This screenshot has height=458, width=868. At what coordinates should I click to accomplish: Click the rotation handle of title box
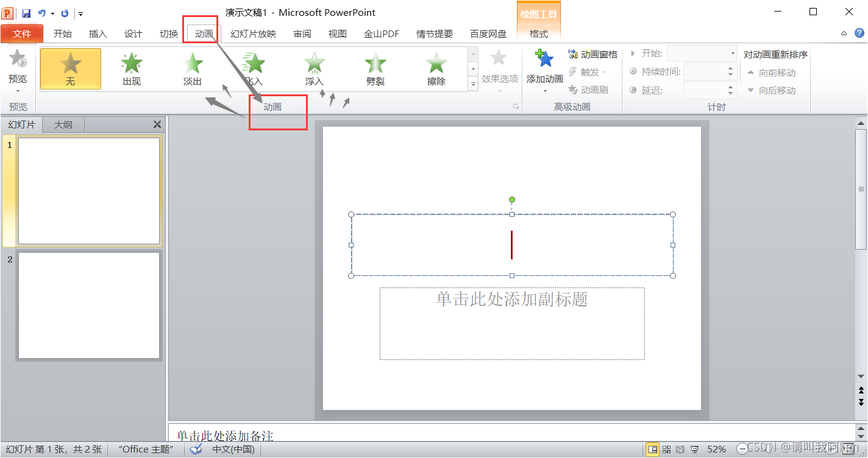[512, 200]
